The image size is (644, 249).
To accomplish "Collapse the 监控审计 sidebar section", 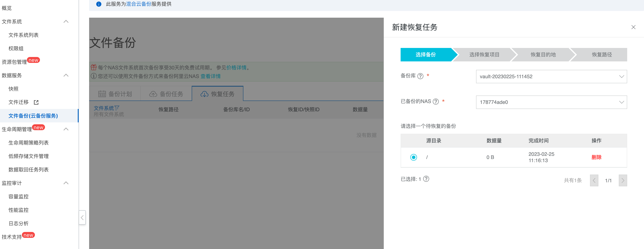I will coord(66,183).
